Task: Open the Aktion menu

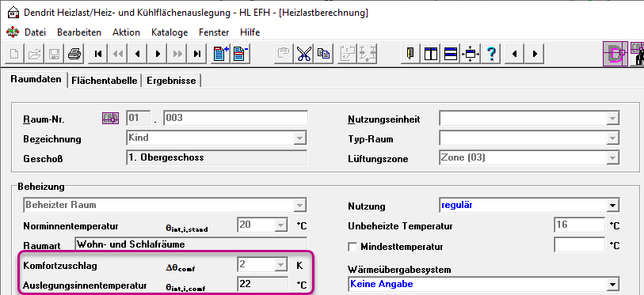Action: [x=126, y=32]
